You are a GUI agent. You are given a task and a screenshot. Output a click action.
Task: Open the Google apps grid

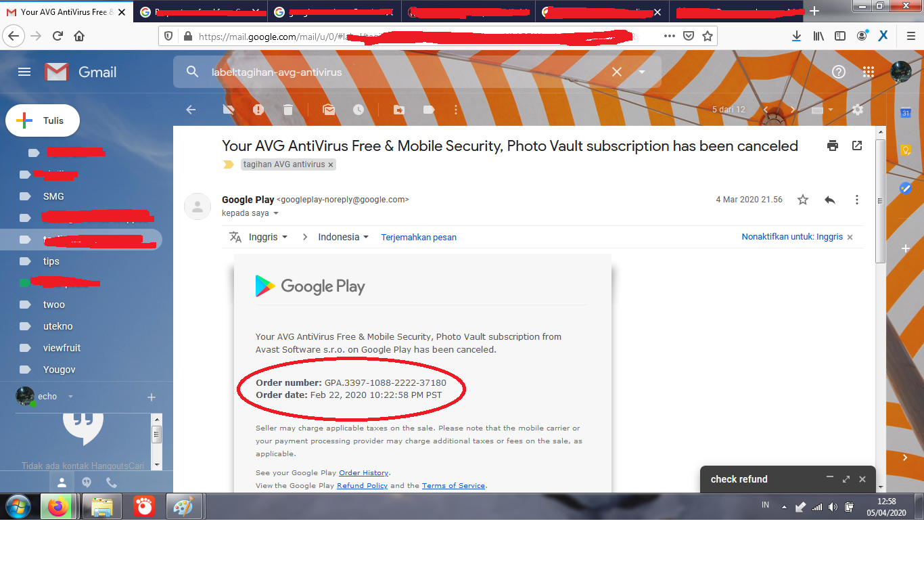869,72
